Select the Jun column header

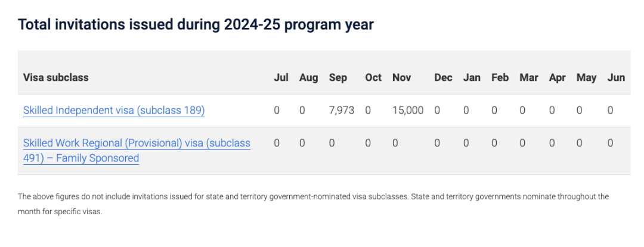click(616, 78)
